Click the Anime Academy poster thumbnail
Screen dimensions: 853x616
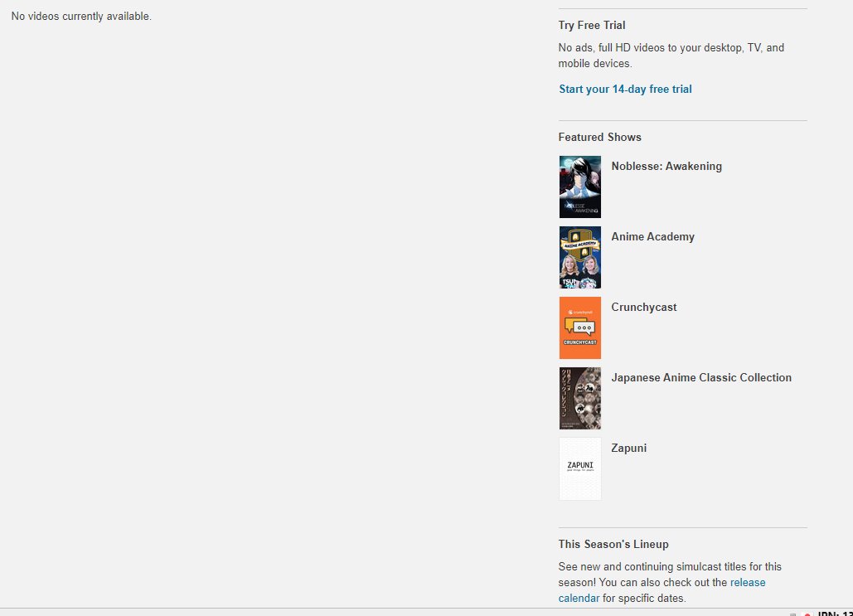click(580, 257)
